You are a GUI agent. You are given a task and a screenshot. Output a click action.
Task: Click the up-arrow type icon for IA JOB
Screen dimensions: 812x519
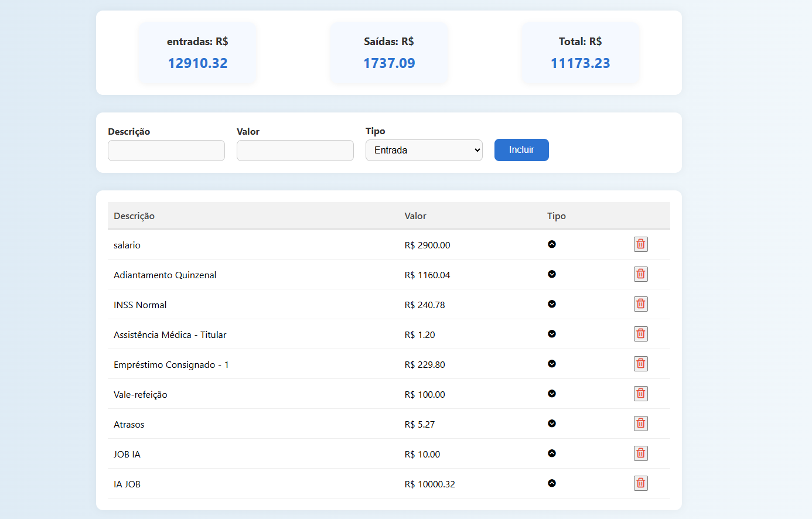click(x=552, y=483)
